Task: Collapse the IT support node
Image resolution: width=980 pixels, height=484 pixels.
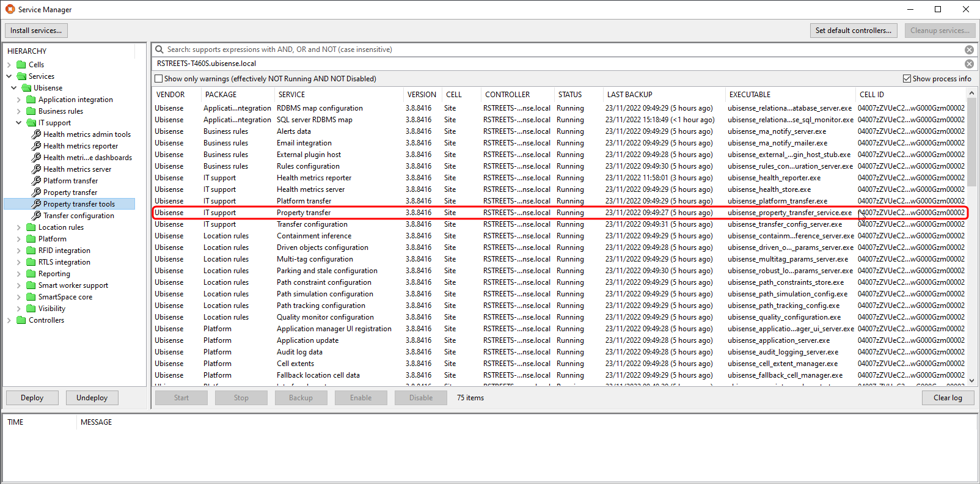Action: [x=19, y=123]
